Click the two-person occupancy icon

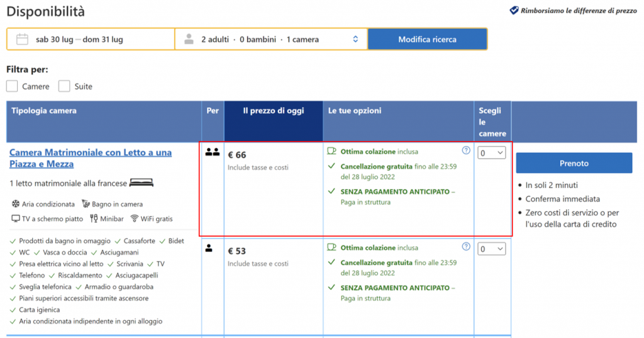pyautogui.click(x=212, y=152)
